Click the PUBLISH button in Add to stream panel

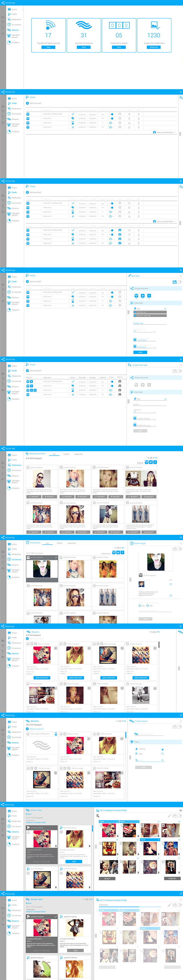pos(172,878)
